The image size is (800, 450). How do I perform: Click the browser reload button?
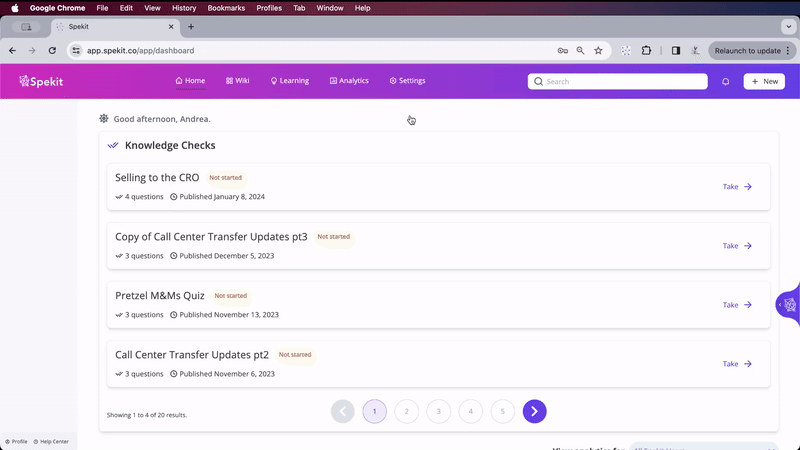tap(52, 50)
